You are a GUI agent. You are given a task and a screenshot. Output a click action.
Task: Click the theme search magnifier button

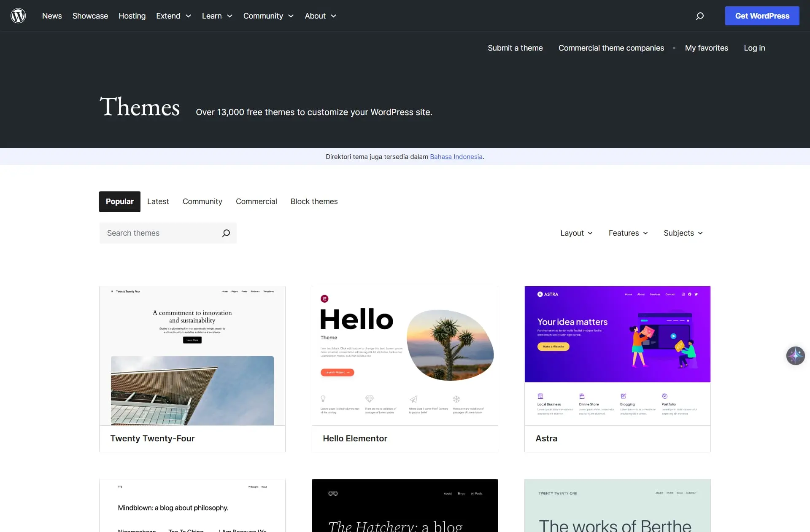pos(226,233)
